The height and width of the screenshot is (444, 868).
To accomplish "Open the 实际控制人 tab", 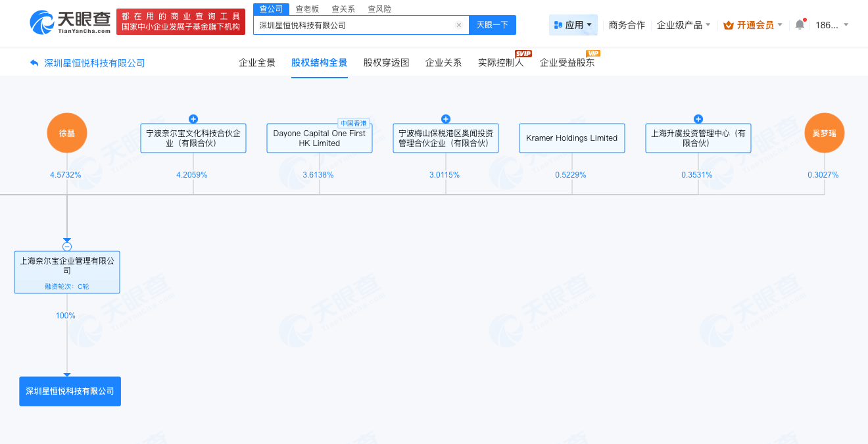I will [x=500, y=62].
